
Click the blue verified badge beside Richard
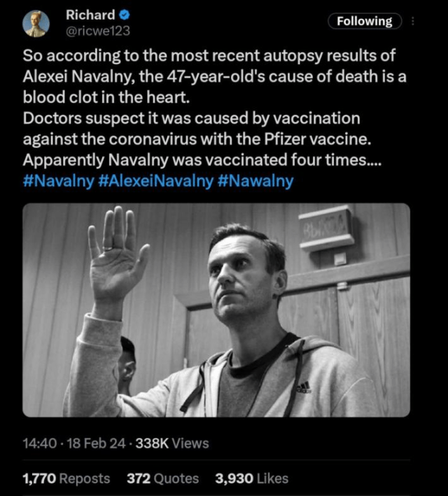coord(125,15)
